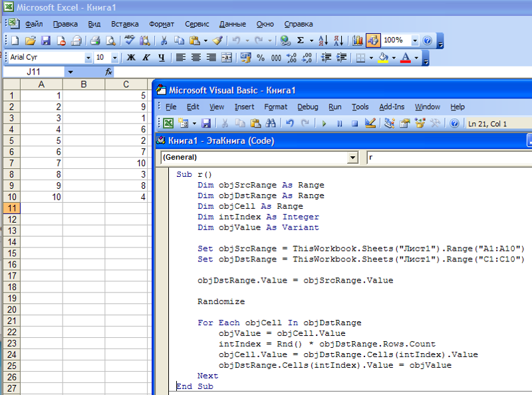Open the Tools menu in Visual Basic
The width and height of the screenshot is (532, 395).
360,107
